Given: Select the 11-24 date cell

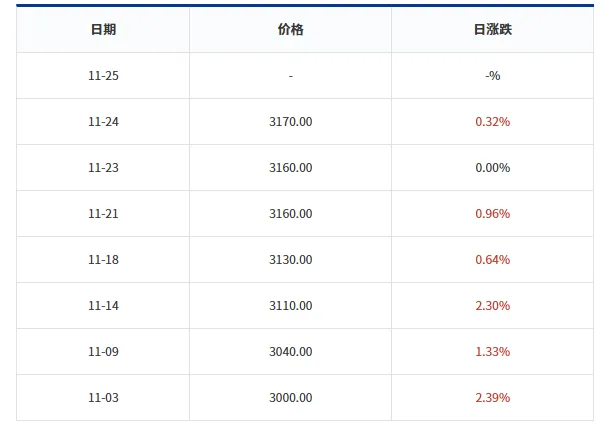Looking at the screenshot, I should 103,122.
